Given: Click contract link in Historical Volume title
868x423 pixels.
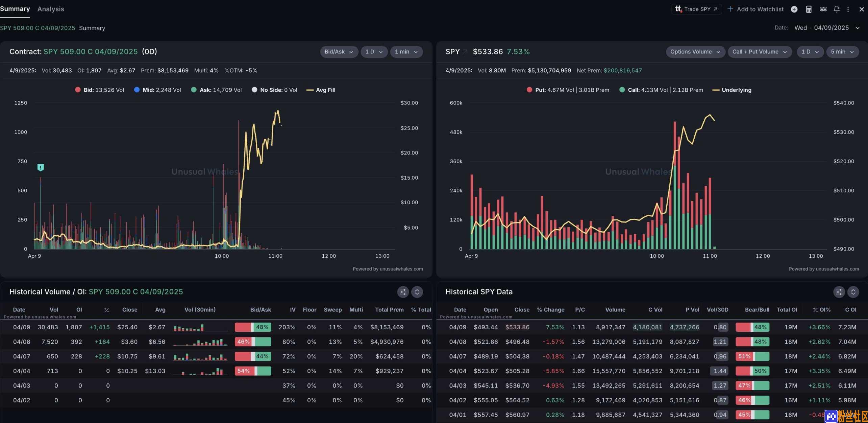Looking at the screenshot, I should click(x=136, y=292).
